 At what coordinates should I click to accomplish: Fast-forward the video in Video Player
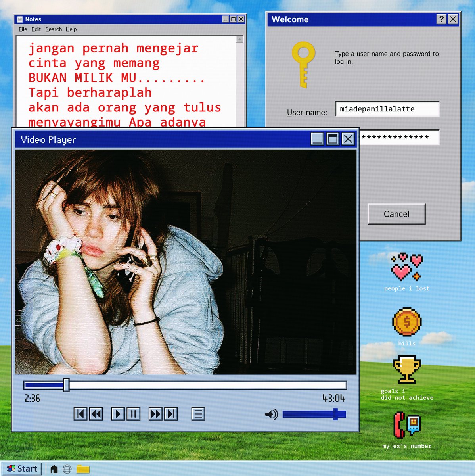coord(155,414)
